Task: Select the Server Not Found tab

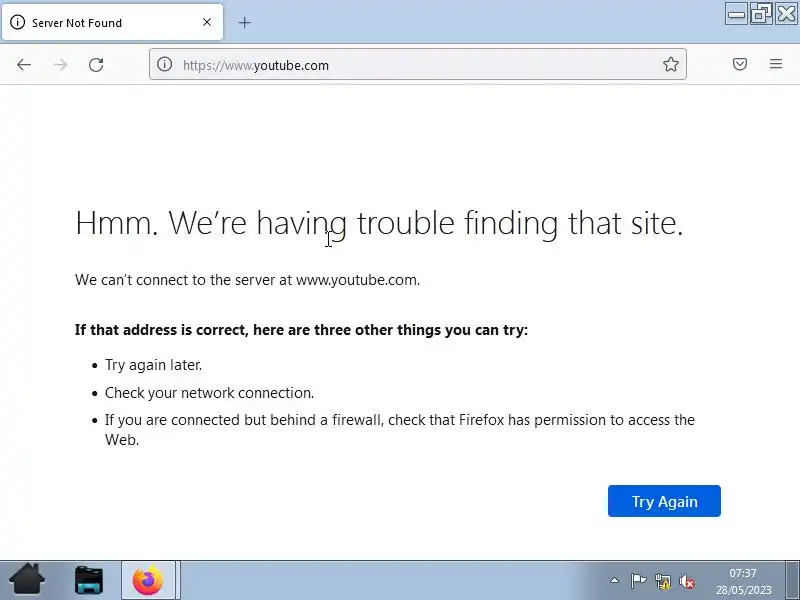Action: coord(112,22)
